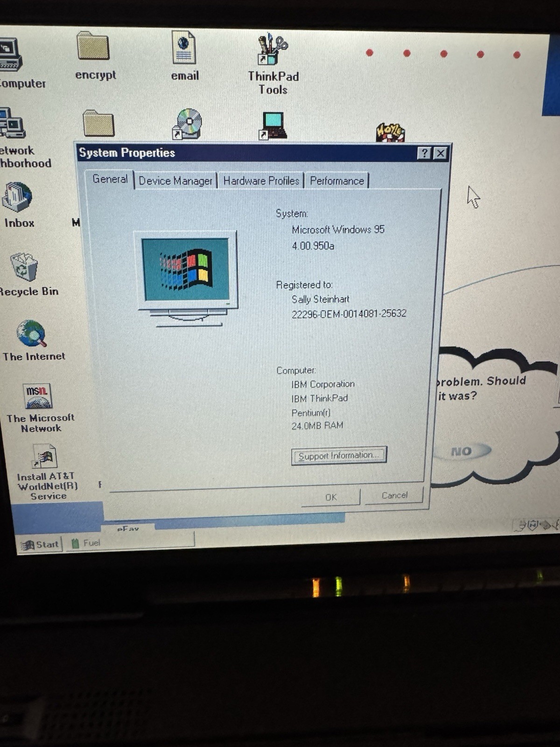
Task: Select the encrypt folder icon
Action: [93, 46]
